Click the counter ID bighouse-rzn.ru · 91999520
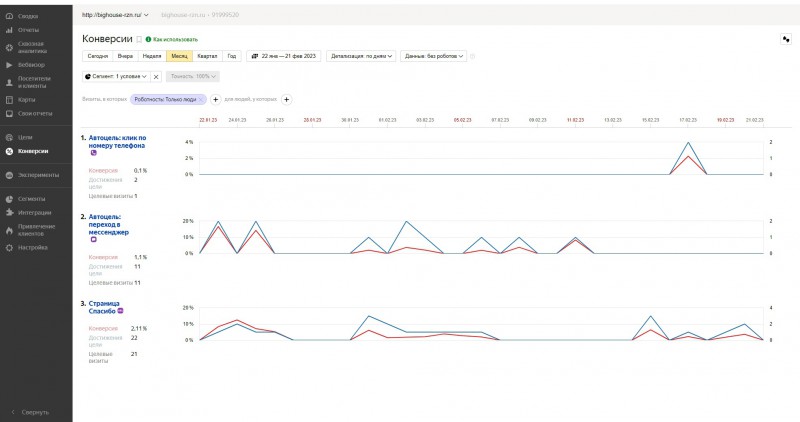 pyautogui.click(x=200, y=15)
